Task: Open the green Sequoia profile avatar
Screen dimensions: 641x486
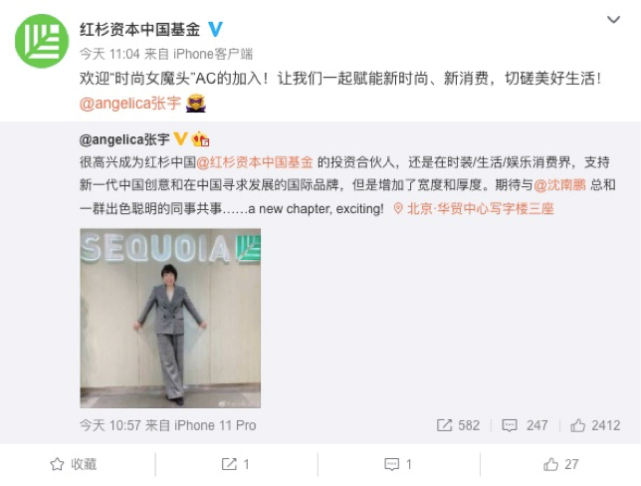Action: point(42,41)
